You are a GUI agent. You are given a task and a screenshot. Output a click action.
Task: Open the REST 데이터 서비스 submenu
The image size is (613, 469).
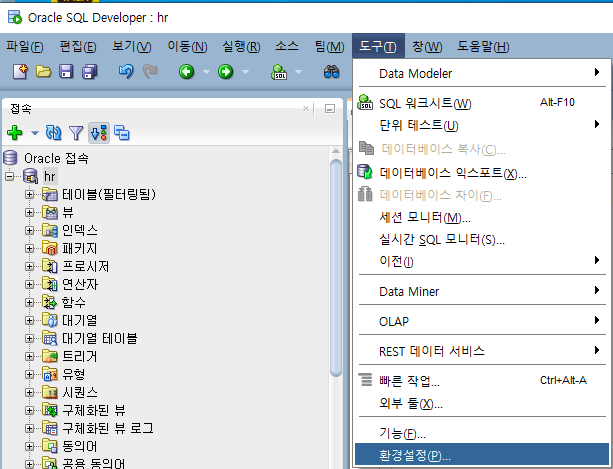click(x=482, y=351)
